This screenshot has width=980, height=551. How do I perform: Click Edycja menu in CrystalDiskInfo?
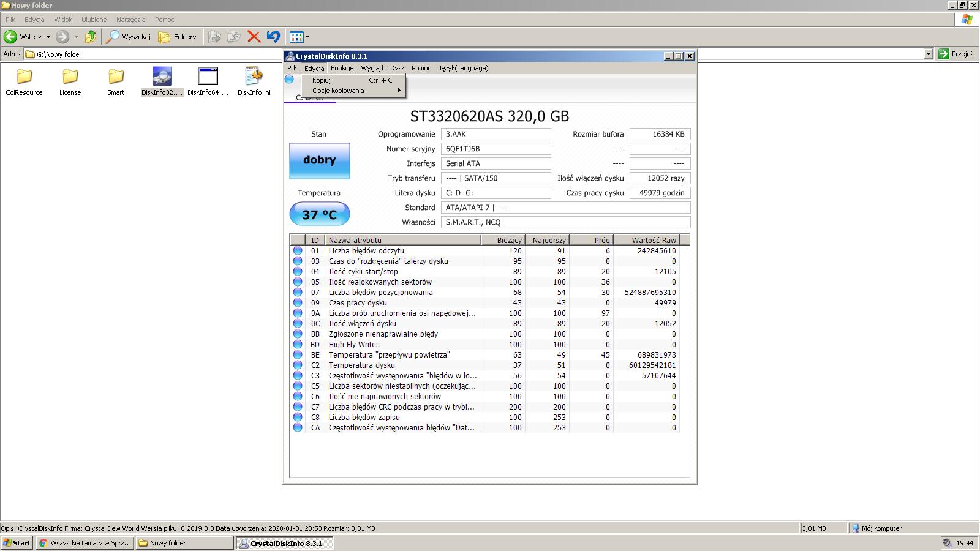[314, 68]
